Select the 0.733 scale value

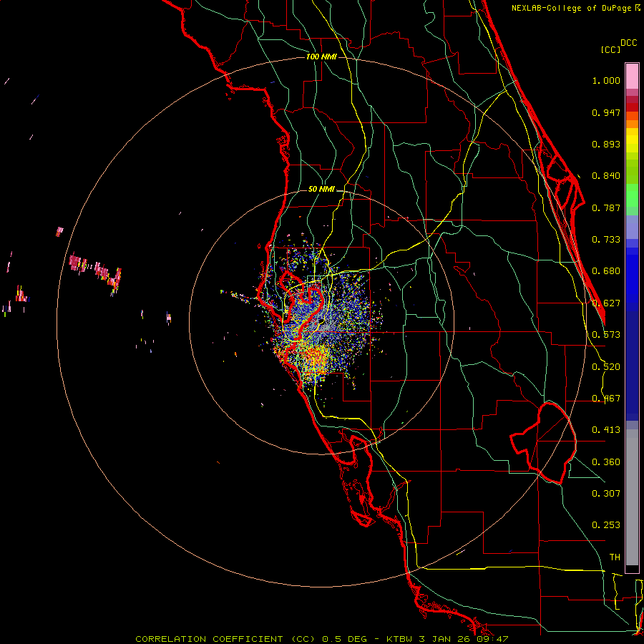pos(606,240)
